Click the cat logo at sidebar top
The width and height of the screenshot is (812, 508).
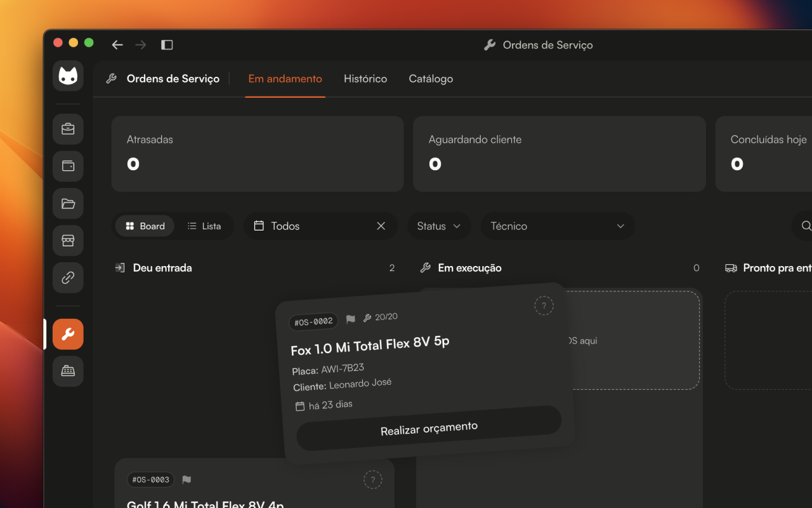coord(68,76)
